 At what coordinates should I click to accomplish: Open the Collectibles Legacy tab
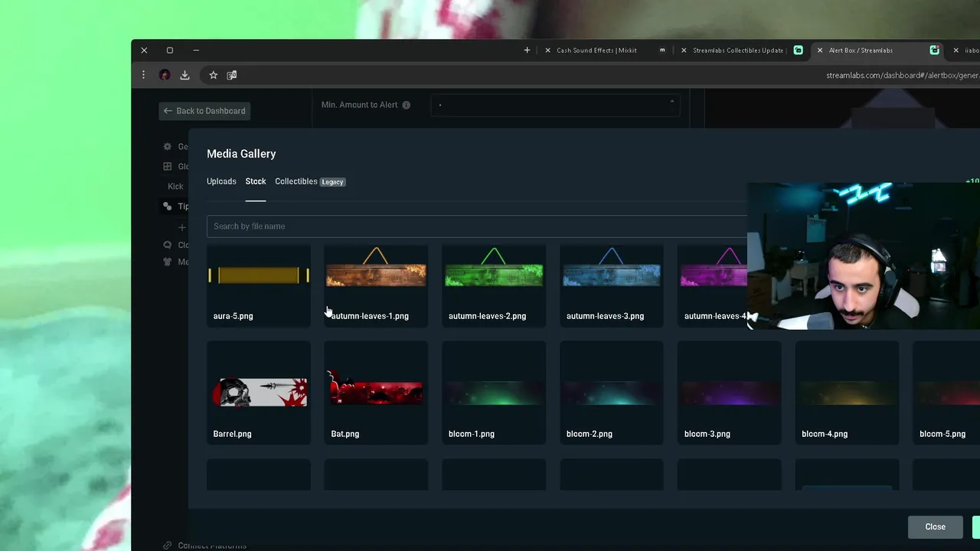[310, 181]
